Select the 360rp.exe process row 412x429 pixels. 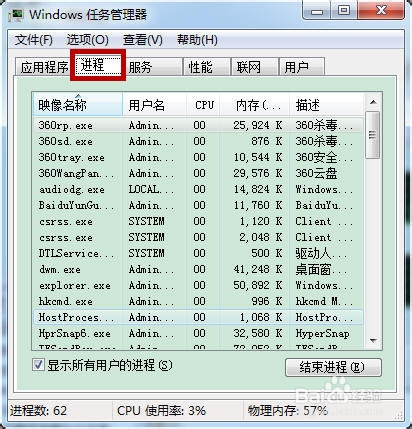coord(198,125)
